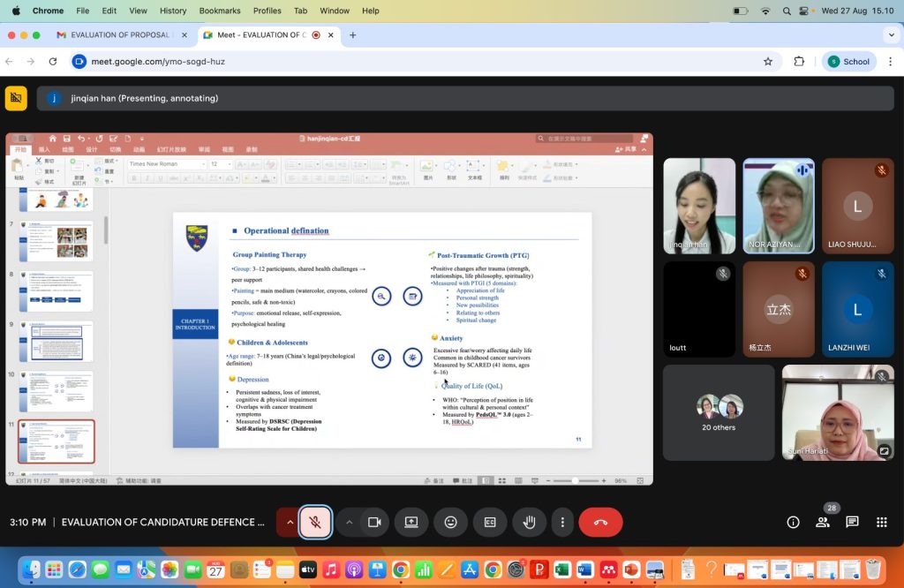Open more options three-dot menu
This screenshot has width=904, height=588.
[562, 522]
